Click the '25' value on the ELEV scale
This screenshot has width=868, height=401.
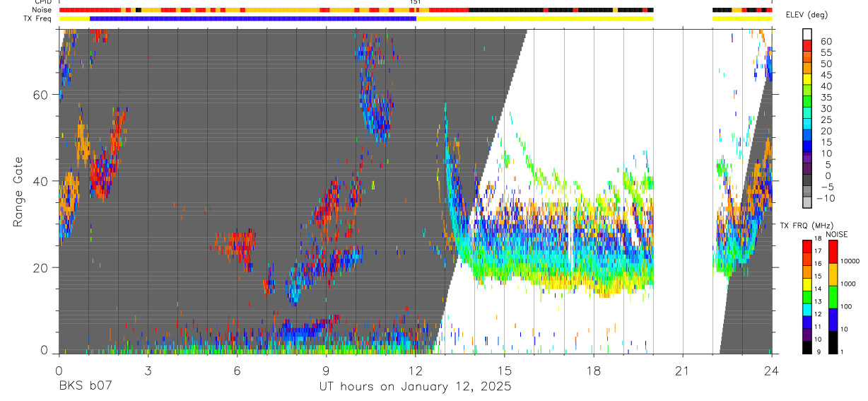tap(826, 120)
